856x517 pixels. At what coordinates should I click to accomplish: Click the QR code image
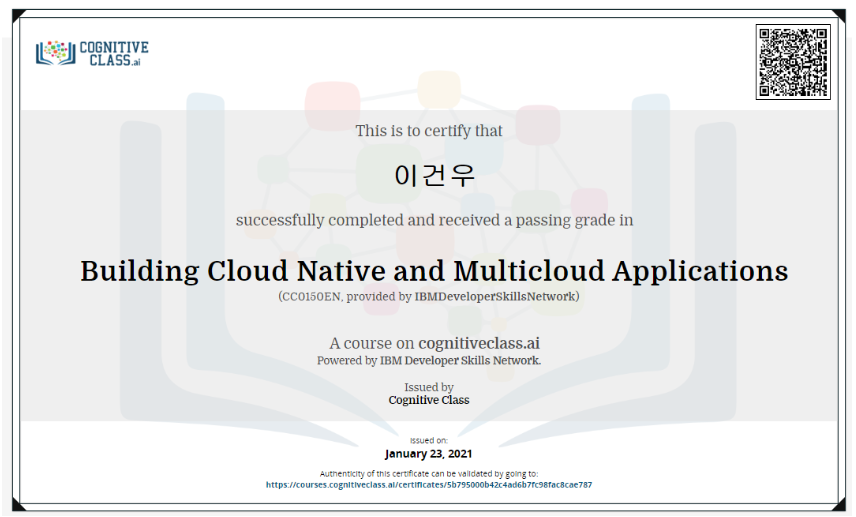(x=793, y=62)
